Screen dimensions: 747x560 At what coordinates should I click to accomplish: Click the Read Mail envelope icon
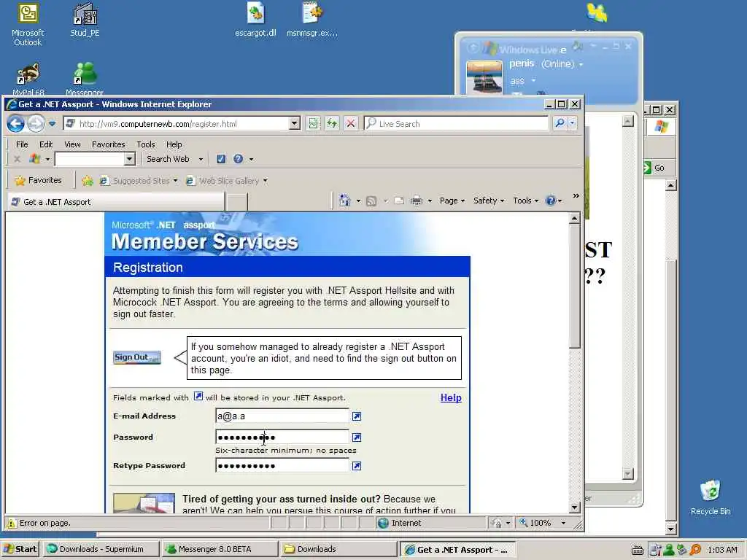click(399, 201)
